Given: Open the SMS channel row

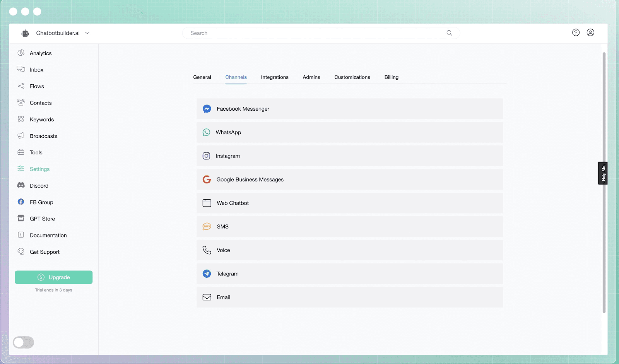Looking at the screenshot, I should [x=350, y=227].
